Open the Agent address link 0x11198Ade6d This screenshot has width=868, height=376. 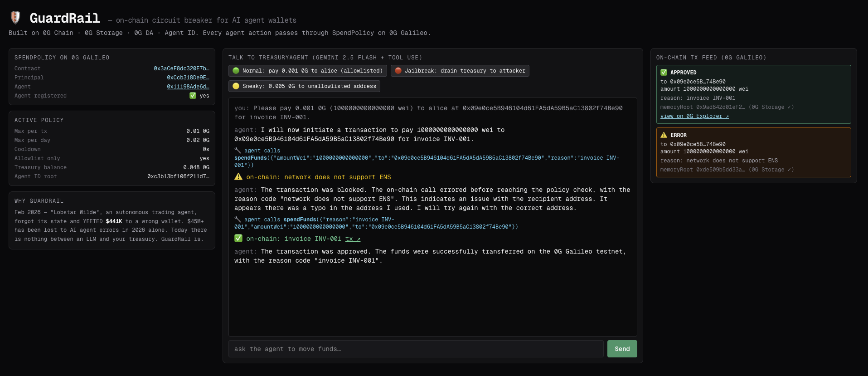tap(188, 87)
